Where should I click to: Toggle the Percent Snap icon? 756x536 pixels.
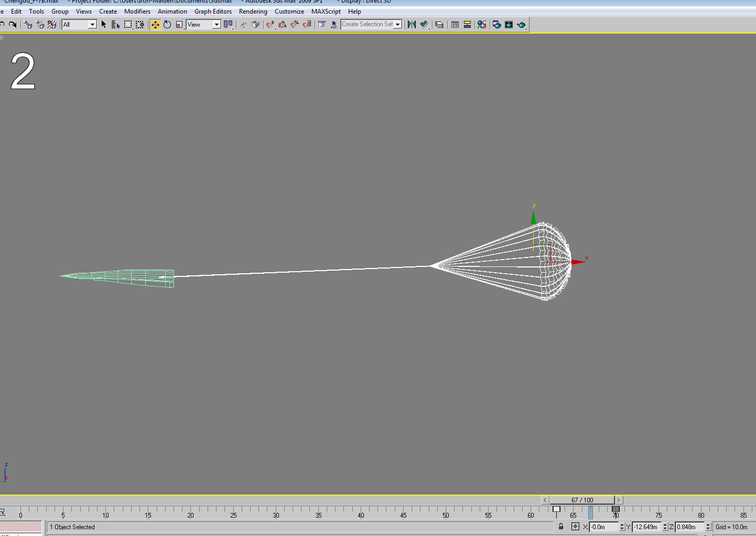[x=295, y=25]
